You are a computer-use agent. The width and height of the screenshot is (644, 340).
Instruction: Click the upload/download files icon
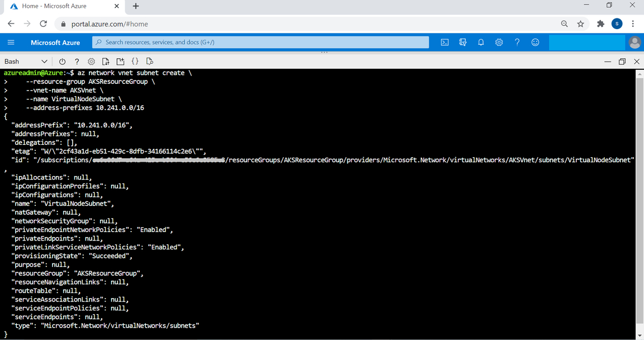point(106,62)
